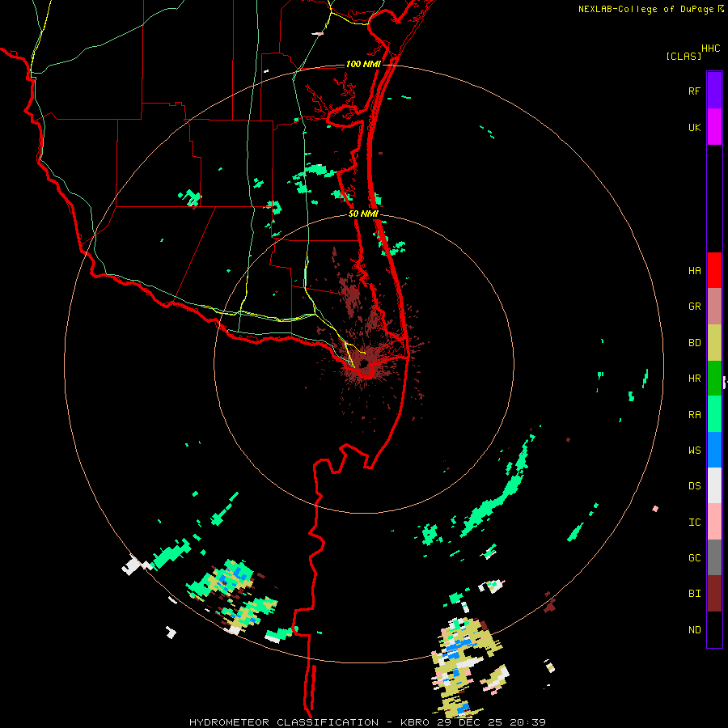Click the "BI" legend label

tap(694, 594)
